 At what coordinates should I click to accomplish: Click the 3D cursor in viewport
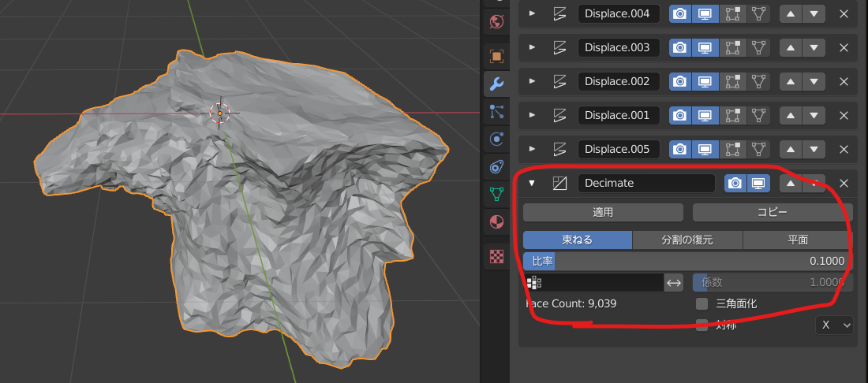[220, 113]
